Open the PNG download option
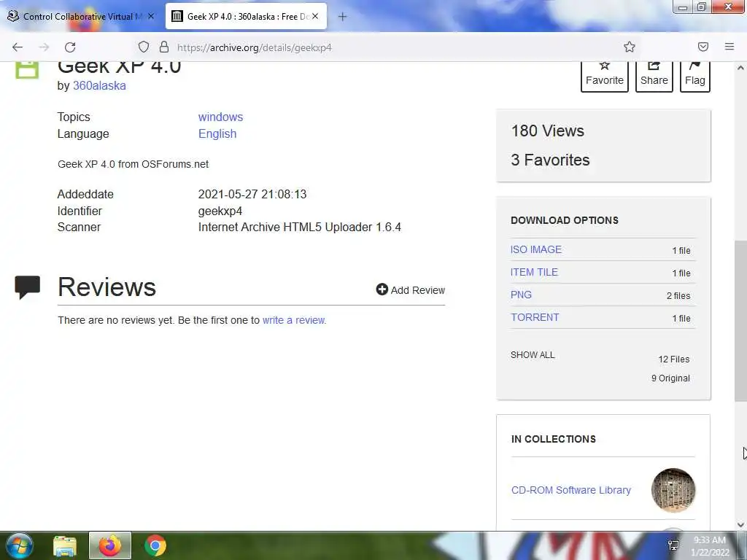 tap(521, 295)
